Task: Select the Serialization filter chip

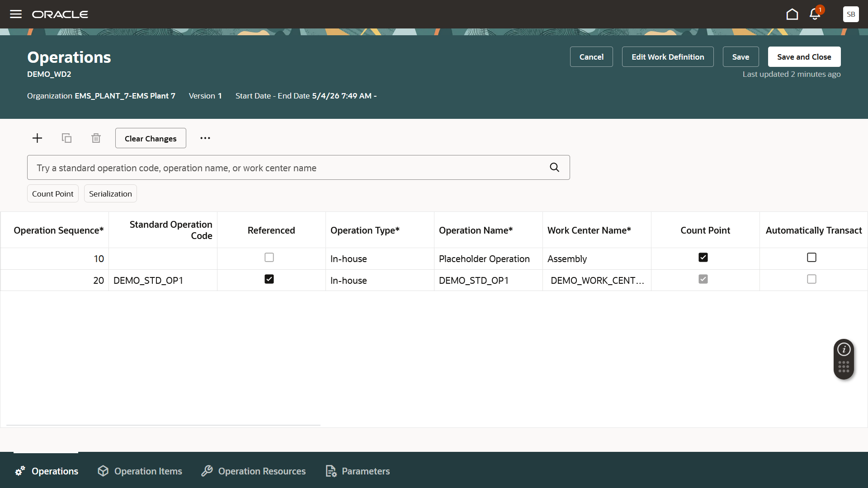Action: click(x=110, y=194)
